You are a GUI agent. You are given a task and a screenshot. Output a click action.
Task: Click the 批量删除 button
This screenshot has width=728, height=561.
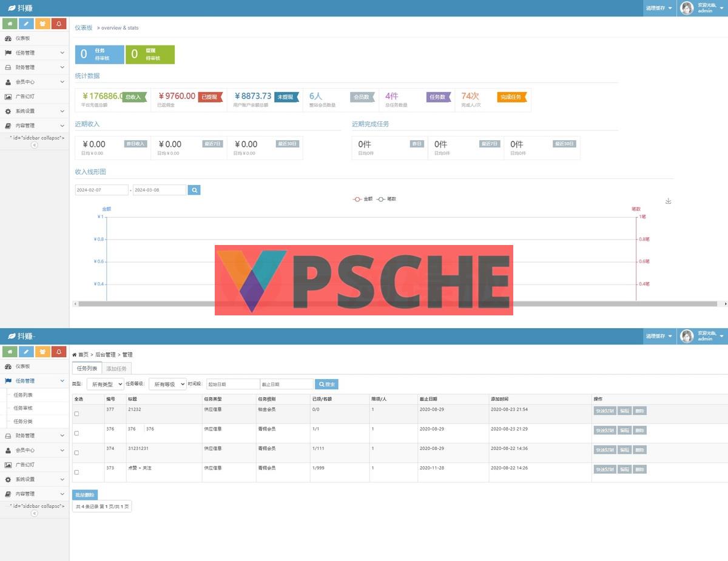click(84, 495)
